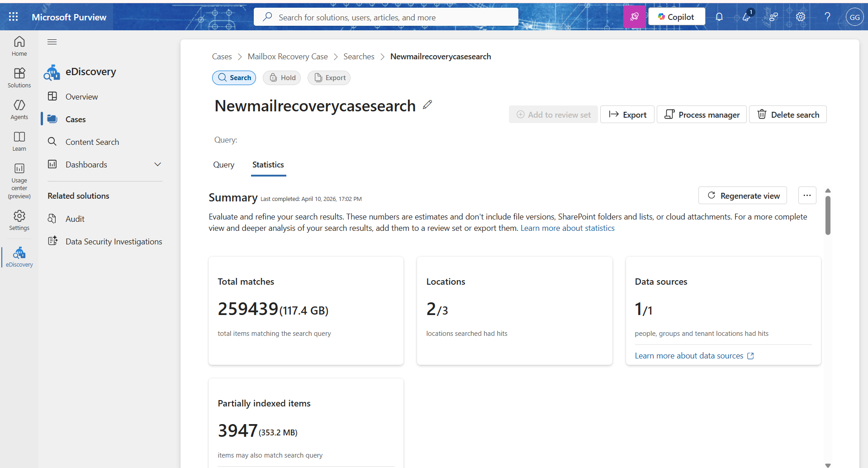Click the Total matches count 259439

pyautogui.click(x=248, y=309)
